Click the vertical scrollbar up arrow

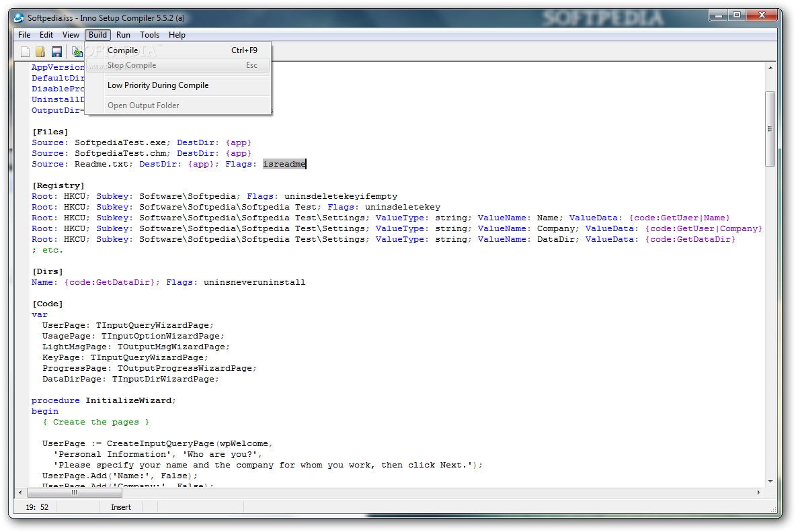[x=770, y=68]
